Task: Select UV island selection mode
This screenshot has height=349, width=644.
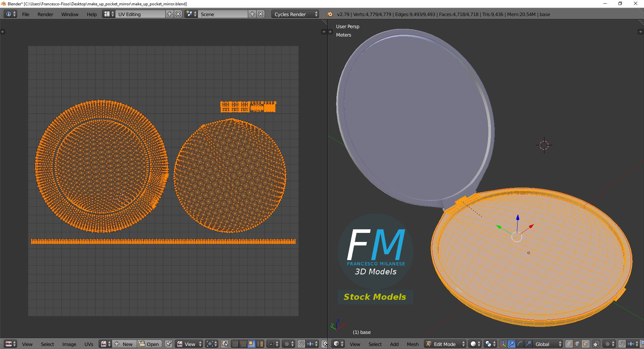Action: tap(260, 344)
